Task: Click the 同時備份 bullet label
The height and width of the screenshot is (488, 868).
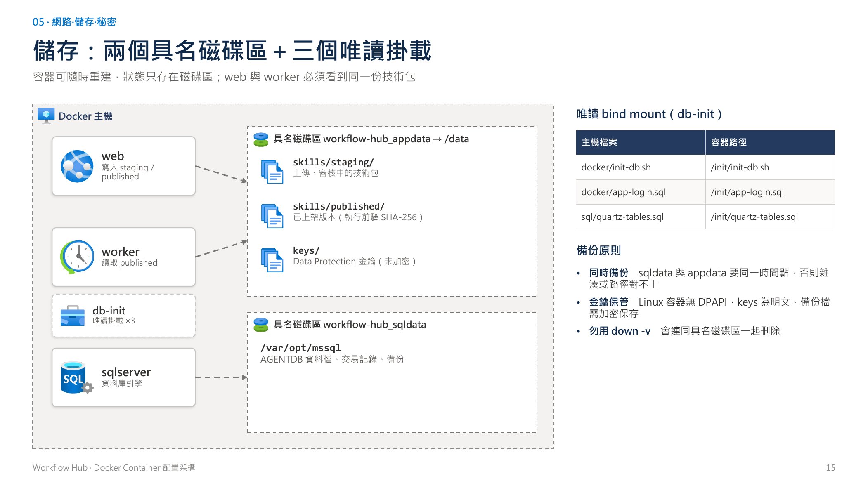Action: point(609,273)
